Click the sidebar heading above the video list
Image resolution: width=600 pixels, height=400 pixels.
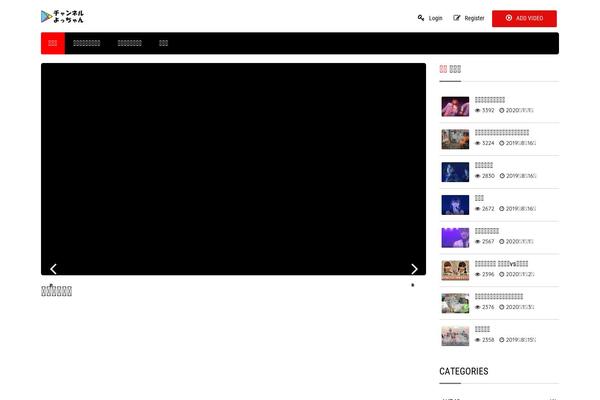450,69
